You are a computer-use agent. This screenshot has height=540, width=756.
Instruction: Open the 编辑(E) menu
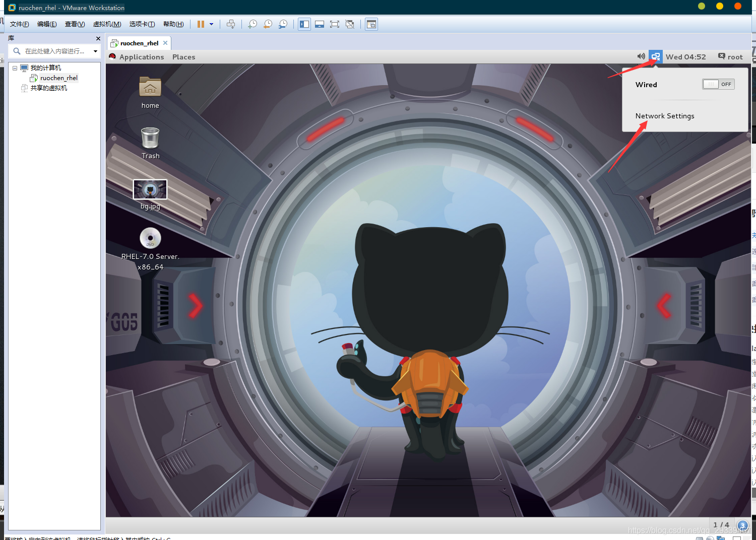[47, 24]
